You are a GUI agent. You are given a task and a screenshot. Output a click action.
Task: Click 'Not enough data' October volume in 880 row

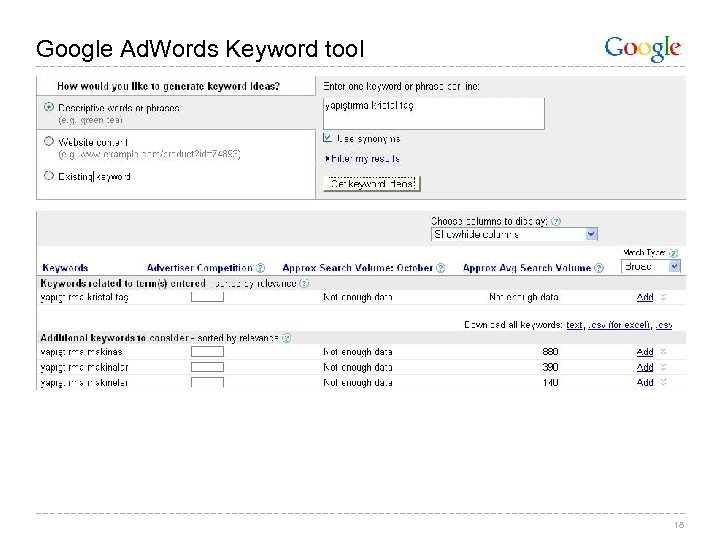point(358,352)
